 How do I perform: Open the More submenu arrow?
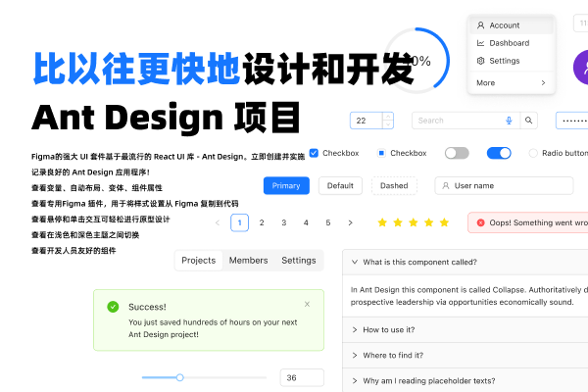pyautogui.click(x=543, y=83)
